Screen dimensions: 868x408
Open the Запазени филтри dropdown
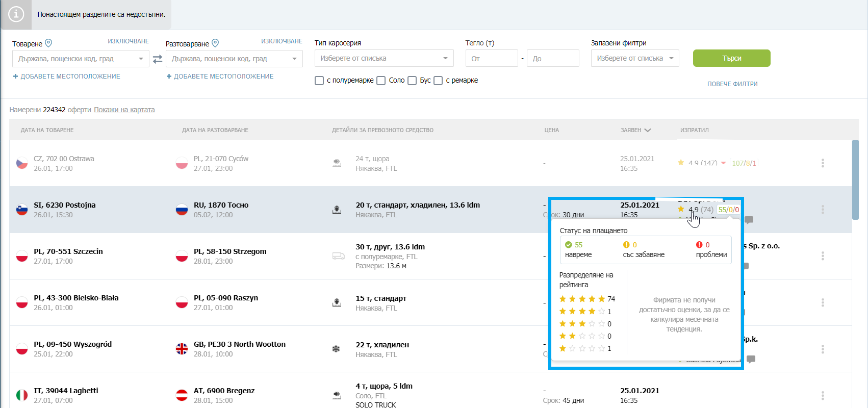tap(635, 58)
